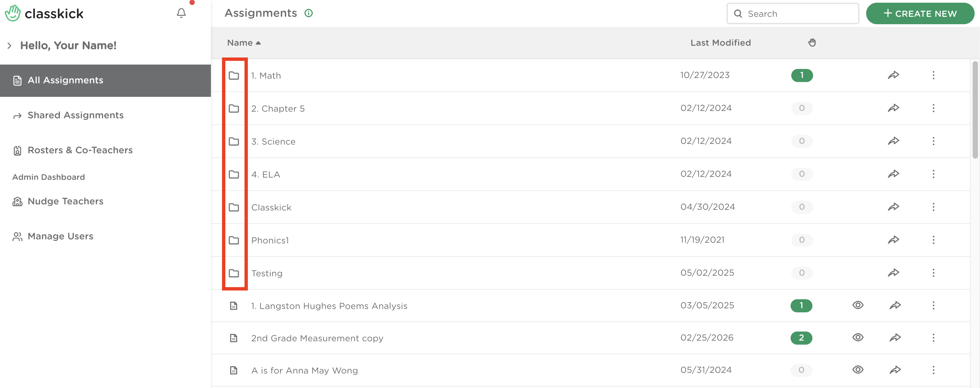Image resolution: width=980 pixels, height=388 pixels.
Task: Click the vertical scrollbar of the assignments list
Action: coord(975,110)
